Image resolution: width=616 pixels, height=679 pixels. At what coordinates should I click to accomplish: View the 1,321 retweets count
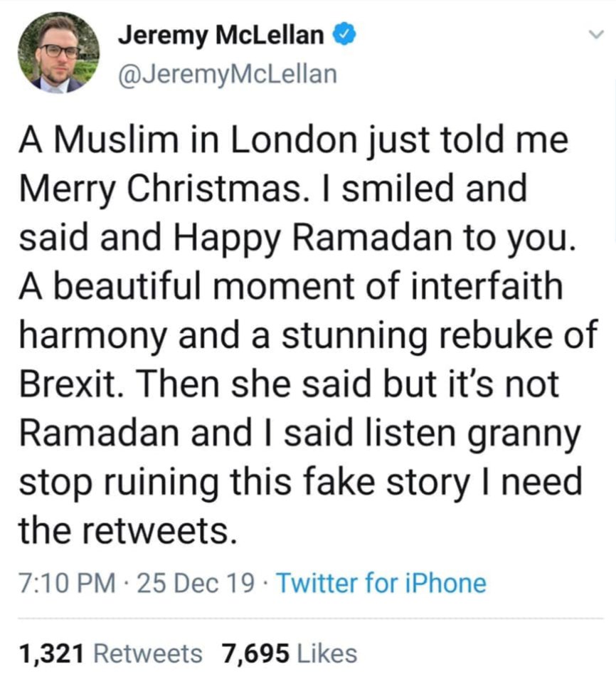click(53, 653)
